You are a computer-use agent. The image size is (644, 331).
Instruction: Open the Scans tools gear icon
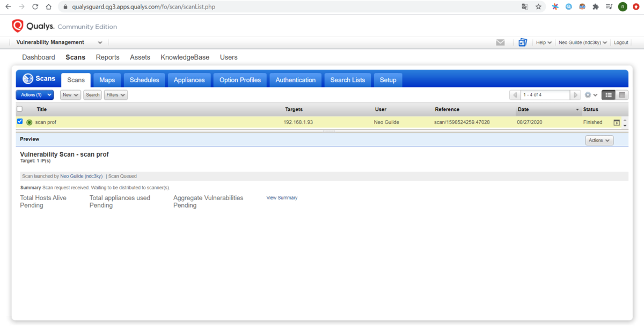588,95
